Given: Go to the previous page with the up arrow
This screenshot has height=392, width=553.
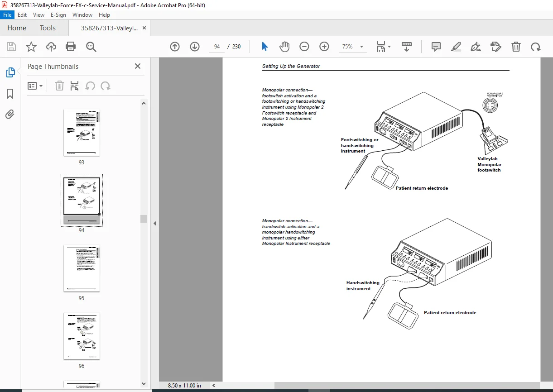Looking at the screenshot, I should (175, 47).
